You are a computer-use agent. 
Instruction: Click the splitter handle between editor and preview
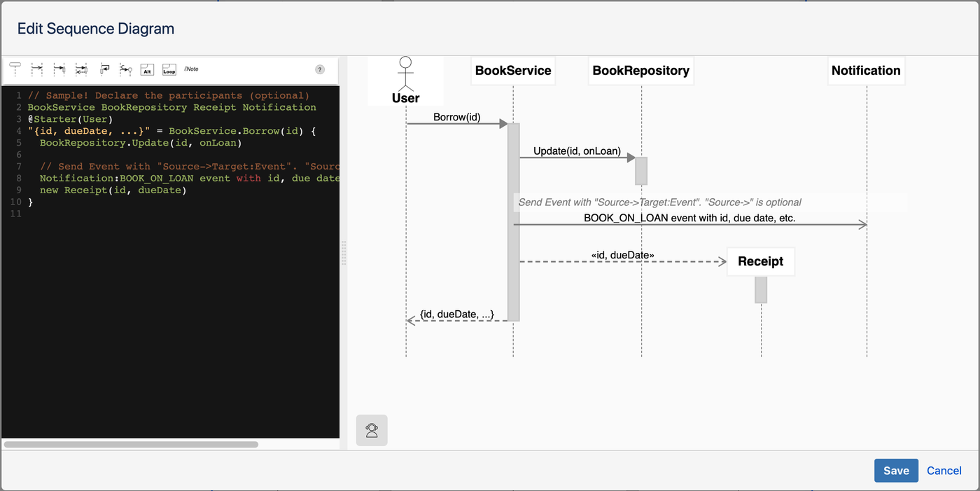[343, 253]
